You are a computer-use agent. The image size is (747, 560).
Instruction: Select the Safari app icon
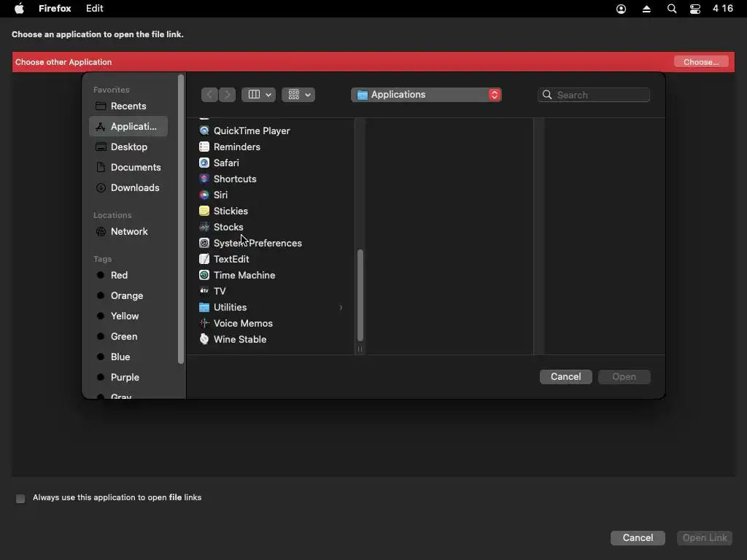(204, 163)
